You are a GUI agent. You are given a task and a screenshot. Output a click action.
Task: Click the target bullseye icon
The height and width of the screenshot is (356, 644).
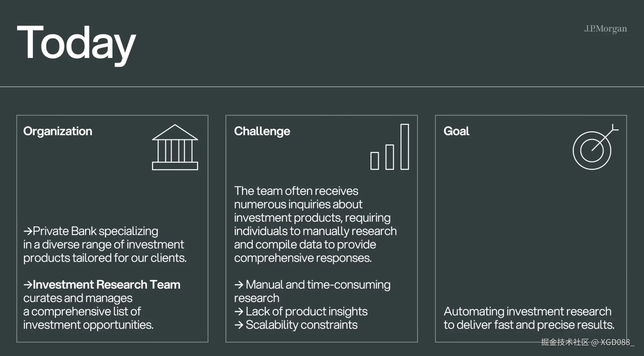coord(594,148)
